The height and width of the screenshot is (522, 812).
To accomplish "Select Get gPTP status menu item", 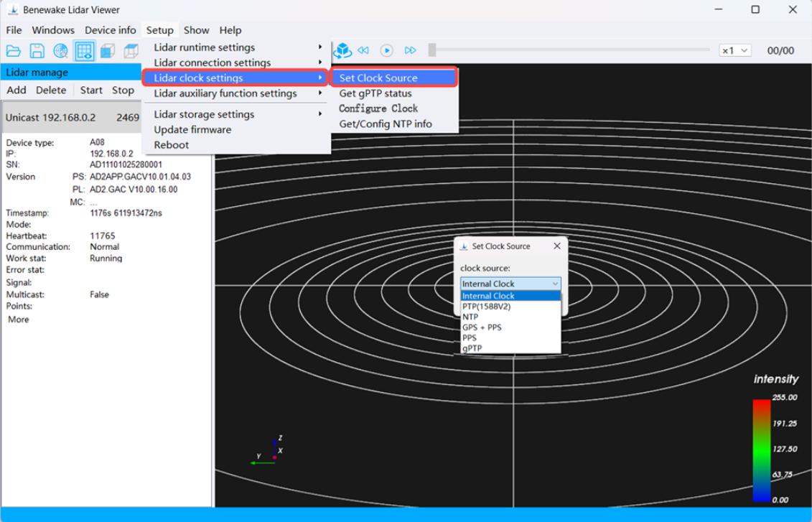I will click(x=395, y=93).
